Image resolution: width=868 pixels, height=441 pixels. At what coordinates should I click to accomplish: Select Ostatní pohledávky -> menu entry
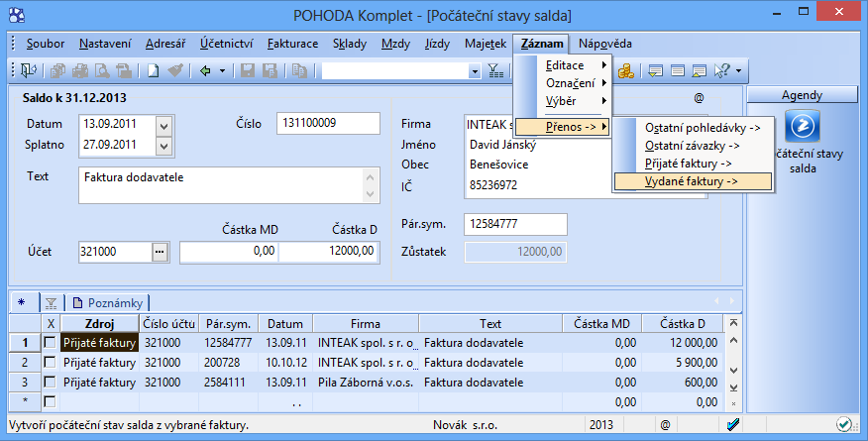click(x=693, y=128)
